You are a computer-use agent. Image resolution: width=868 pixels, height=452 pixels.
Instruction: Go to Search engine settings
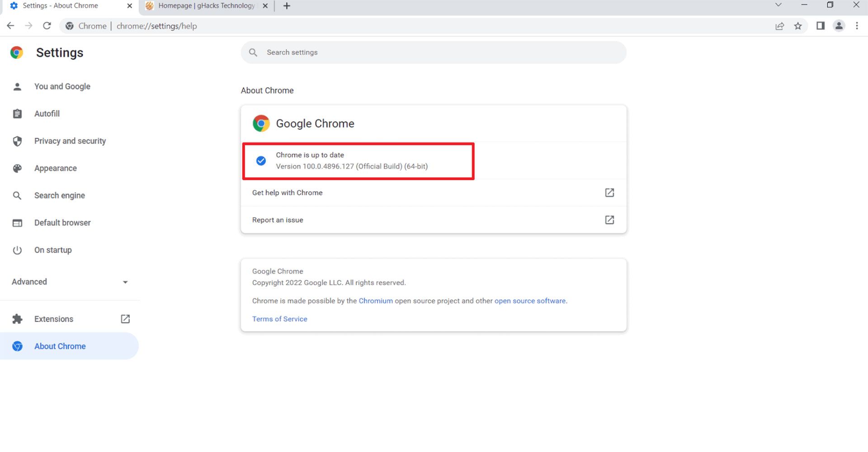coord(59,195)
